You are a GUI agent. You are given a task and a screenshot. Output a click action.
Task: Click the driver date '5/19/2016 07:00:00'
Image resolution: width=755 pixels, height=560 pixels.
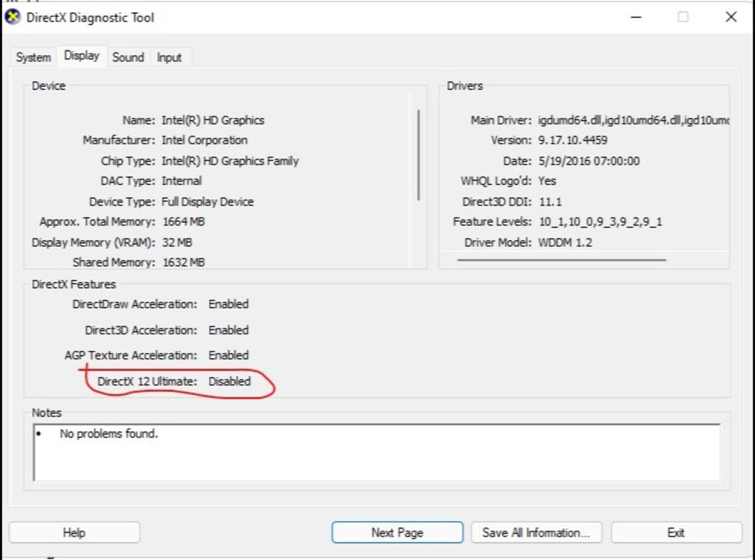click(589, 161)
